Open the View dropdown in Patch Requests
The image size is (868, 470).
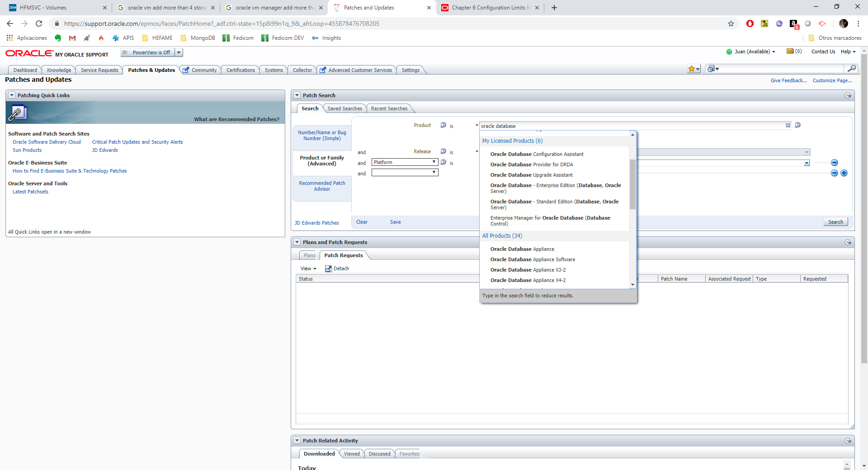[x=308, y=268]
